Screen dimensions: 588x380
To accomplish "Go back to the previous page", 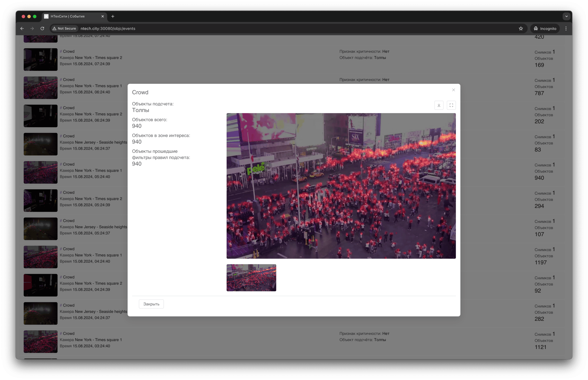I will point(22,28).
